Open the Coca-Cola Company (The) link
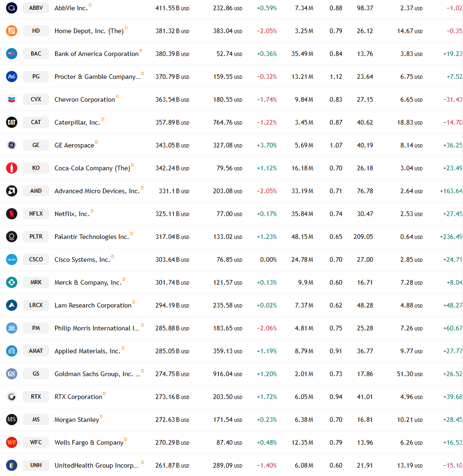The image size is (463, 476). click(x=92, y=168)
